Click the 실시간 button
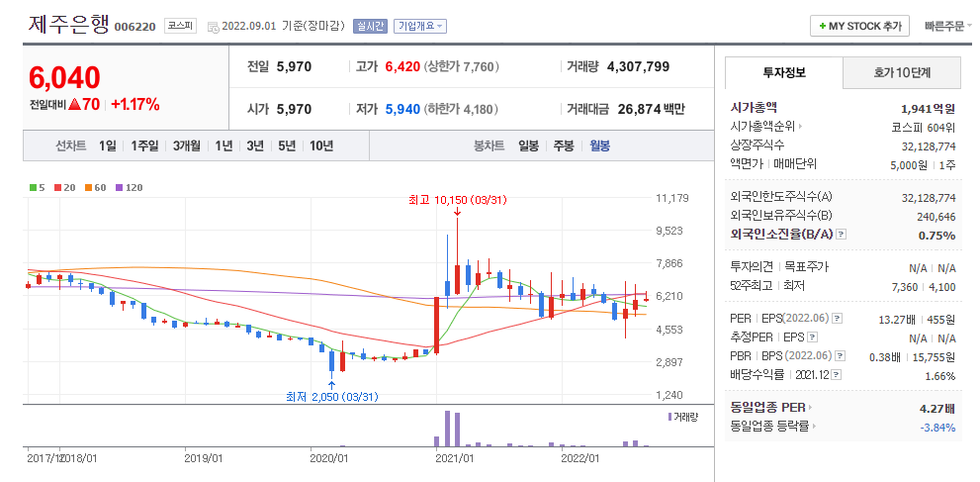Image resolution: width=980 pixels, height=482 pixels. [x=370, y=27]
